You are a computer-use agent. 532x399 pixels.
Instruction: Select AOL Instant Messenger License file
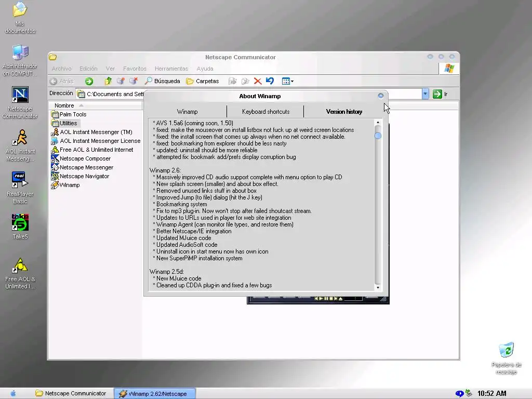click(96, 141)
